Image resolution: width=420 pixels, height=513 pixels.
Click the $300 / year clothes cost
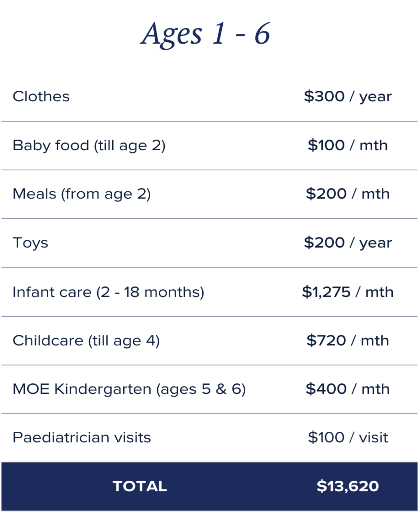348,97
